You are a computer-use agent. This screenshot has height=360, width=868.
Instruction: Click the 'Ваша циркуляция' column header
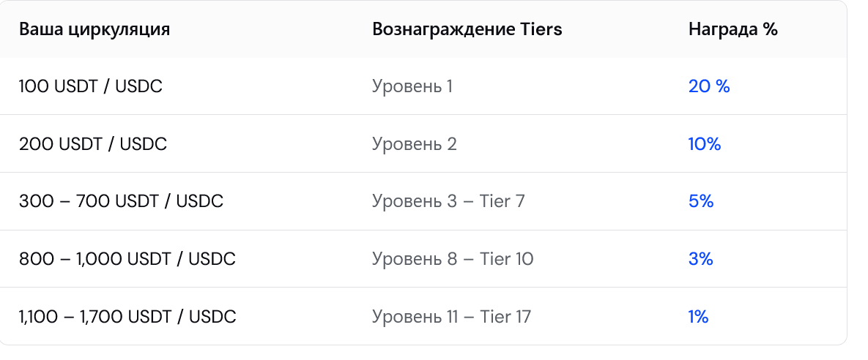(x=94, y=29)
